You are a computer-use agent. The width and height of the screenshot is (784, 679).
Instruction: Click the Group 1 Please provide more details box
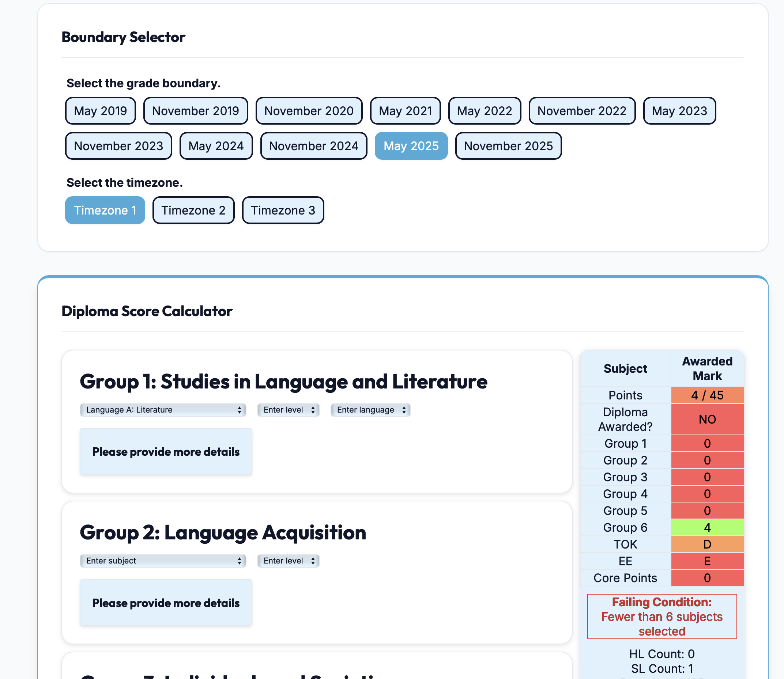pos(166,451)
